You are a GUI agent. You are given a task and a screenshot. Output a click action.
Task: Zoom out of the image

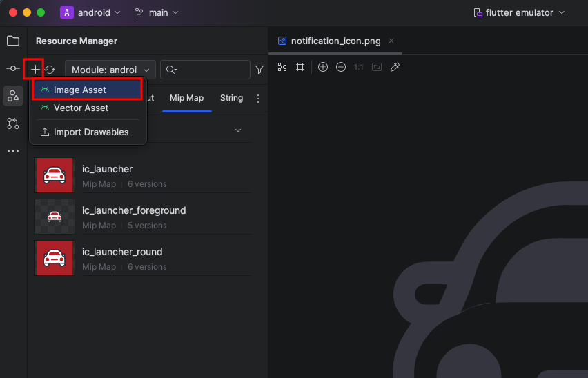click(341, 67)
